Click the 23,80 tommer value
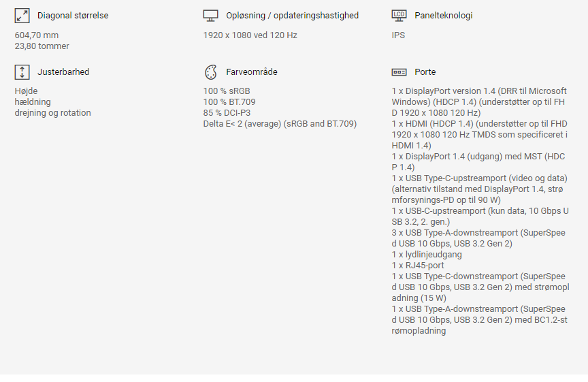588x382 pixels. (x=42, y=46)
